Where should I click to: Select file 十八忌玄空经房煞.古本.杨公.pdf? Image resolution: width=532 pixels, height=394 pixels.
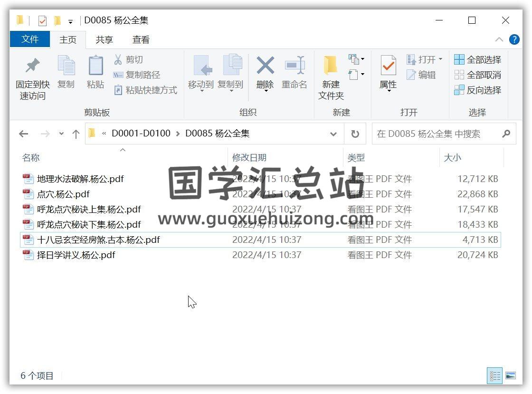coord(98,240)
